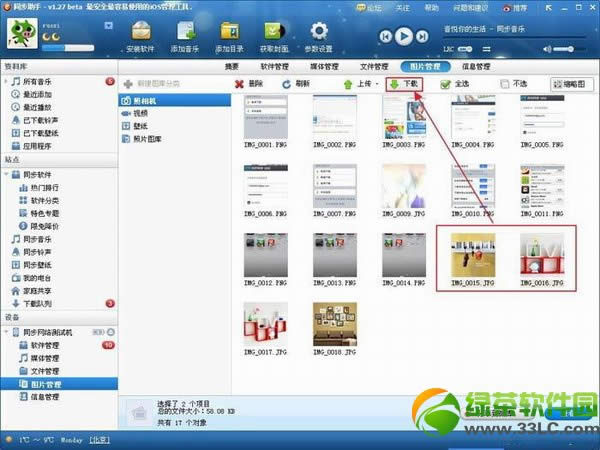
Task: Open the 安装软件 install software tool
Action: pos(140,37)
